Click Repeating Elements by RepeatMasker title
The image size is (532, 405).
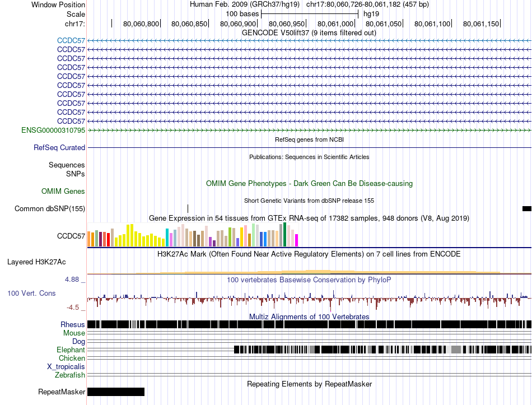(309, 384)
